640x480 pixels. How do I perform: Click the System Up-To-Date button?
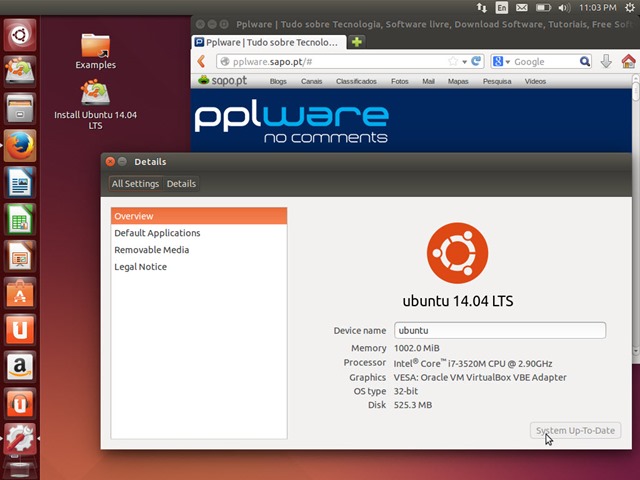tap(575, 431)
